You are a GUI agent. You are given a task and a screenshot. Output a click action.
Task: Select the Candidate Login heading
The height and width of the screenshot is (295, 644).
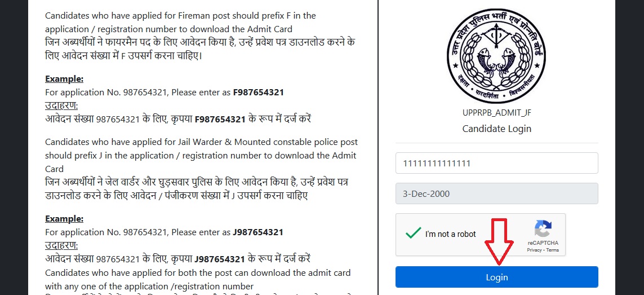(496, 129)
